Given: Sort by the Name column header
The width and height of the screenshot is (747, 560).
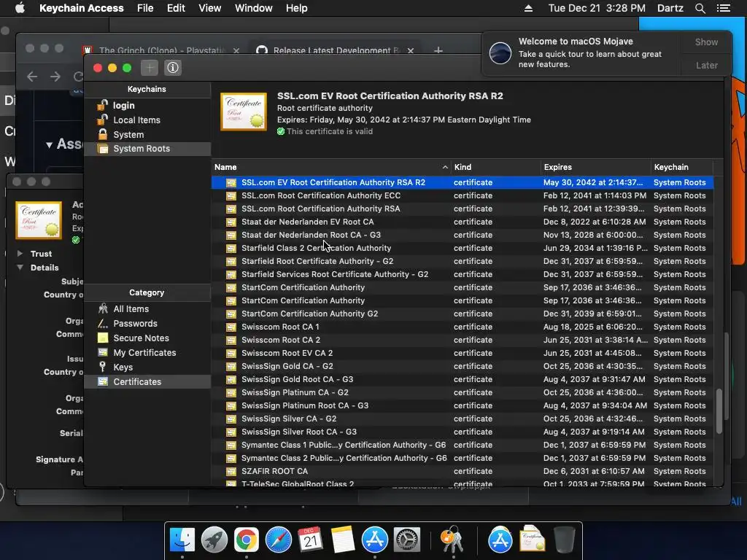Looking at the screenshot, I should pyautogui.click(x=331, y=167).
